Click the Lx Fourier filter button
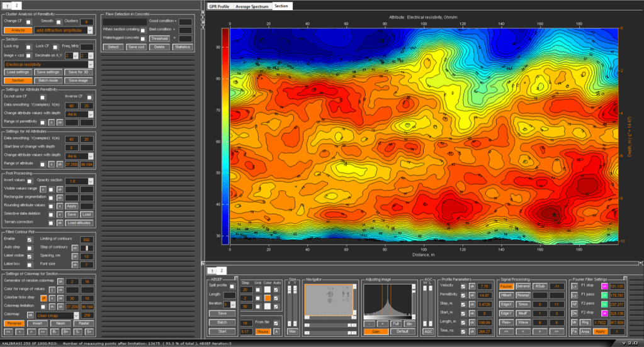 [x=573, y=285]
